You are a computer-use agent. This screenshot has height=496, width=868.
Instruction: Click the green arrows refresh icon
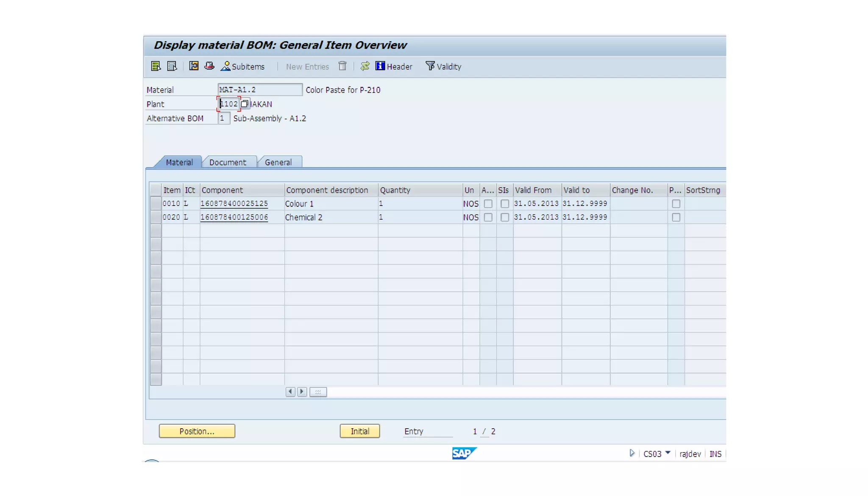coord(365,66)
